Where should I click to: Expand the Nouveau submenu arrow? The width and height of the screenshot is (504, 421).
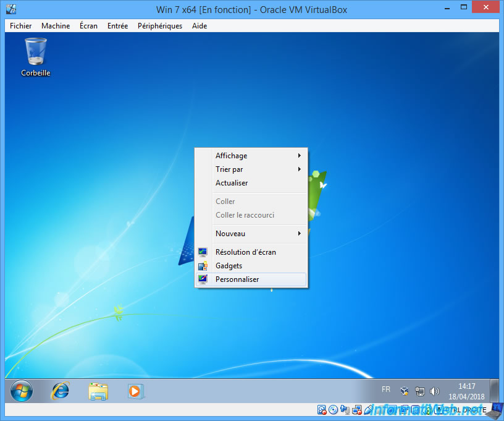pyautogui.click(x=299, y=234)
